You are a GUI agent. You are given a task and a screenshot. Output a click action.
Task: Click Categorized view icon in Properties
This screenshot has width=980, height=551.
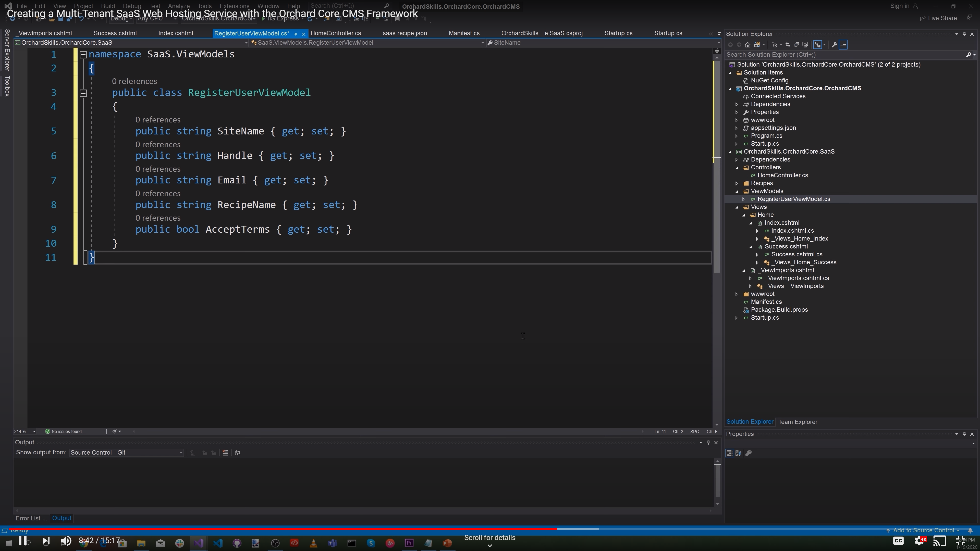coord(729,453)
